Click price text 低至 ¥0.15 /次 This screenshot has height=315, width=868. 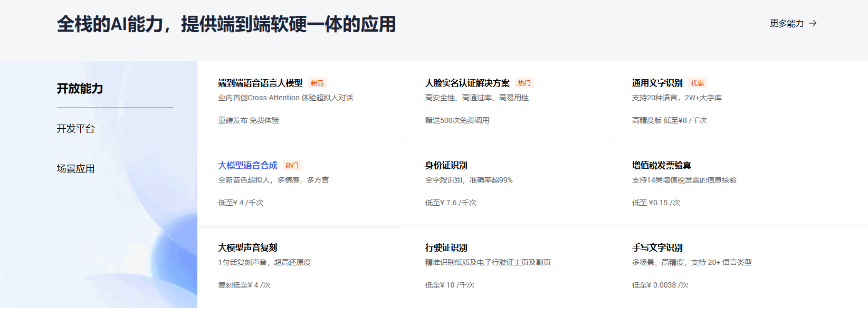tap(656, 203)
